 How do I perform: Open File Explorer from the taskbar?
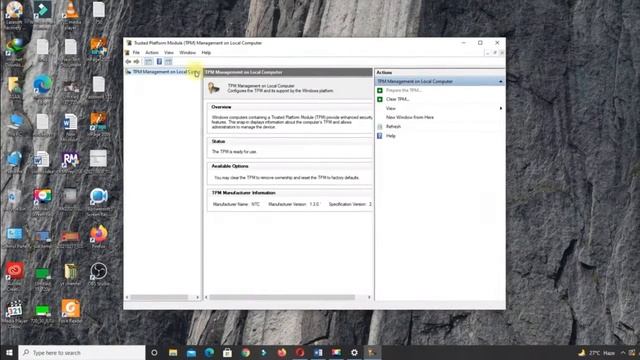[173, 353]
